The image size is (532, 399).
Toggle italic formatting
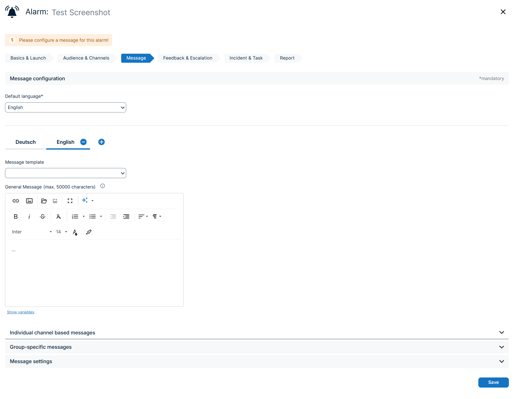(x=29, y=216)
